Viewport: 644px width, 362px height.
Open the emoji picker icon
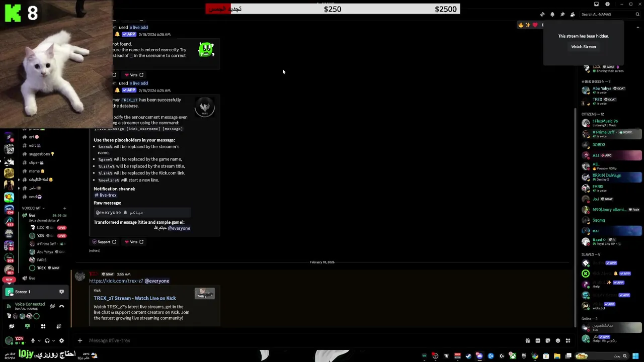(x=557, y=340)
